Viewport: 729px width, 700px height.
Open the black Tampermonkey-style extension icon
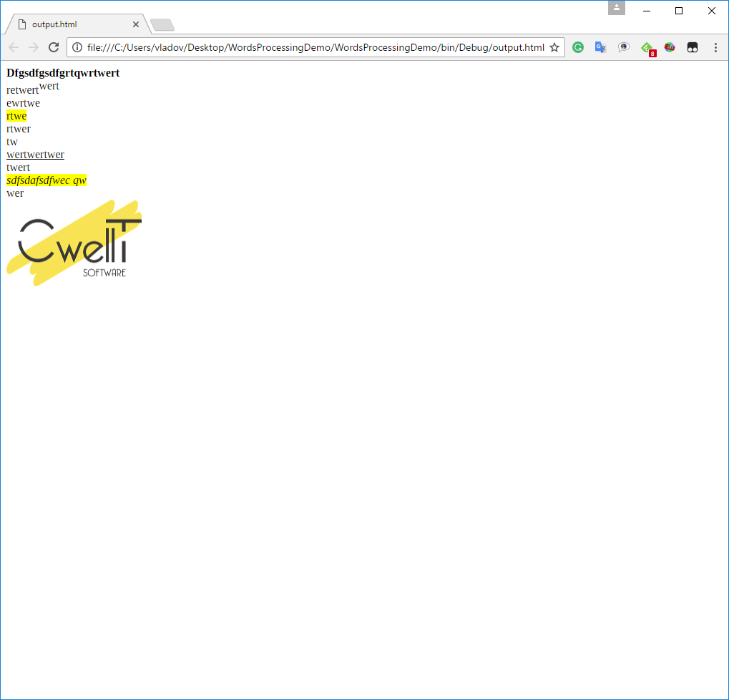pos(693,47)
